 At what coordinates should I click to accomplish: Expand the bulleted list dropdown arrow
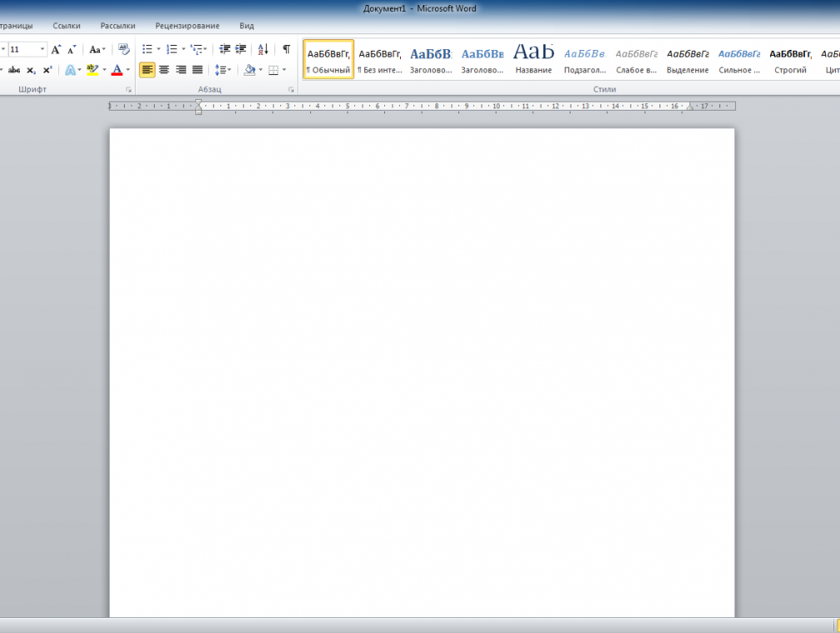tap(159, 49)
